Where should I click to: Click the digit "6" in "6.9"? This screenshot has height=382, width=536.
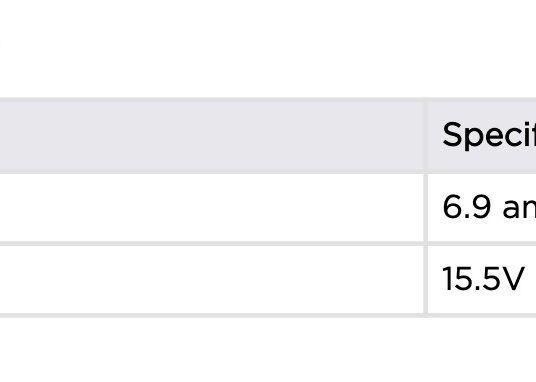[453, 207]
